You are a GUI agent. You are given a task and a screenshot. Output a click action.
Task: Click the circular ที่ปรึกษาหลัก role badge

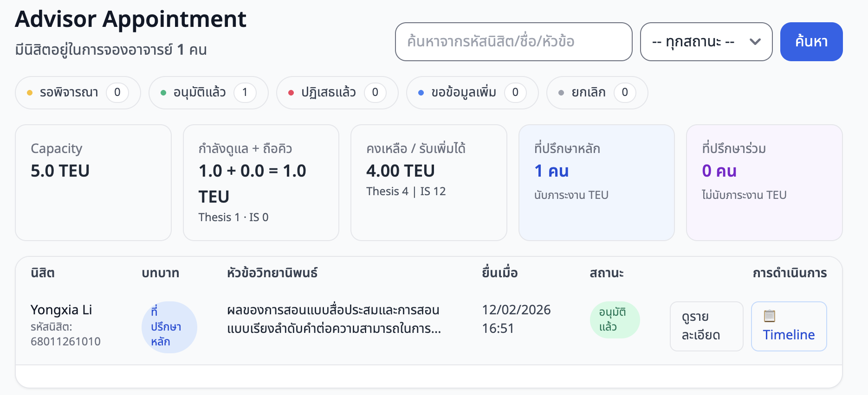pyautogui.click(x=169, y=326)
